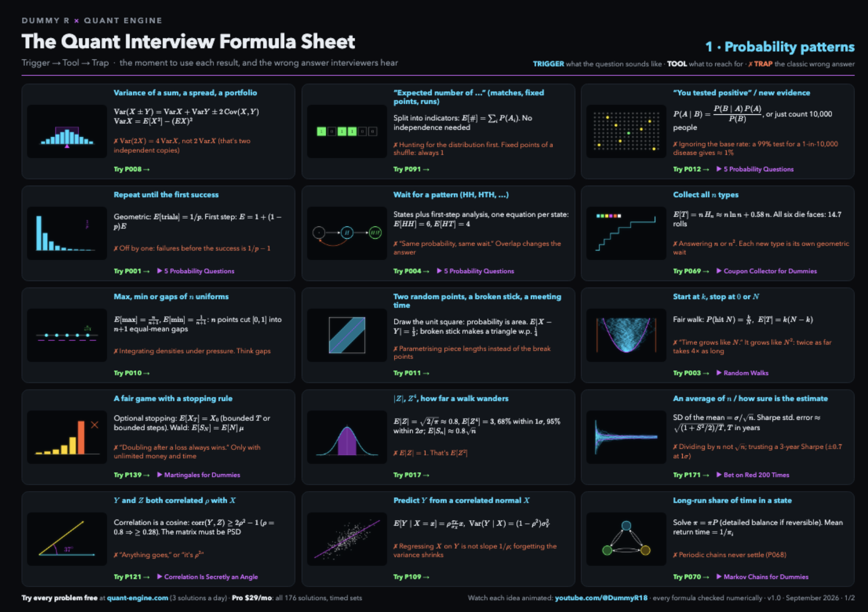The height and width of the screenshot is (612, 868).
Task: Open the three-node Markov chain thumbnail
Action: click(626, 539)
